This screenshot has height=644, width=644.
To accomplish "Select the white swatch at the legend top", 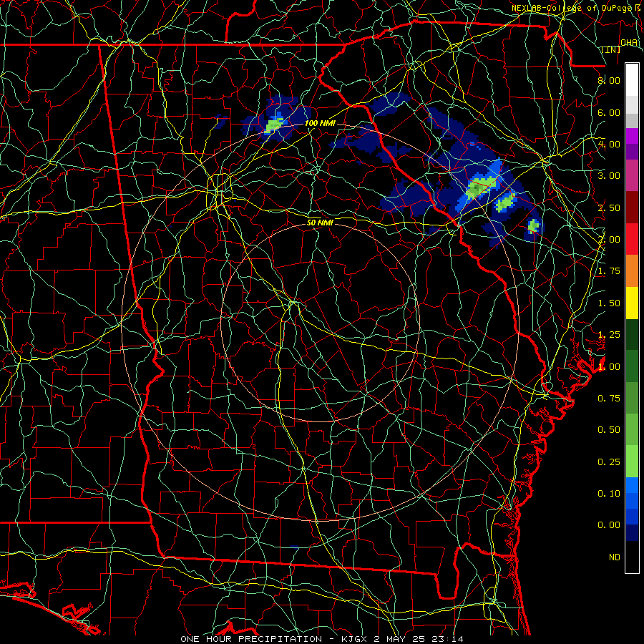I will [632, 80].
